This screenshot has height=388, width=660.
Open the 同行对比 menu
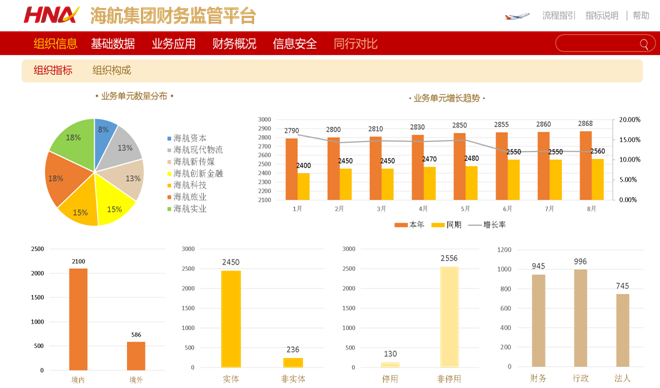355,44
